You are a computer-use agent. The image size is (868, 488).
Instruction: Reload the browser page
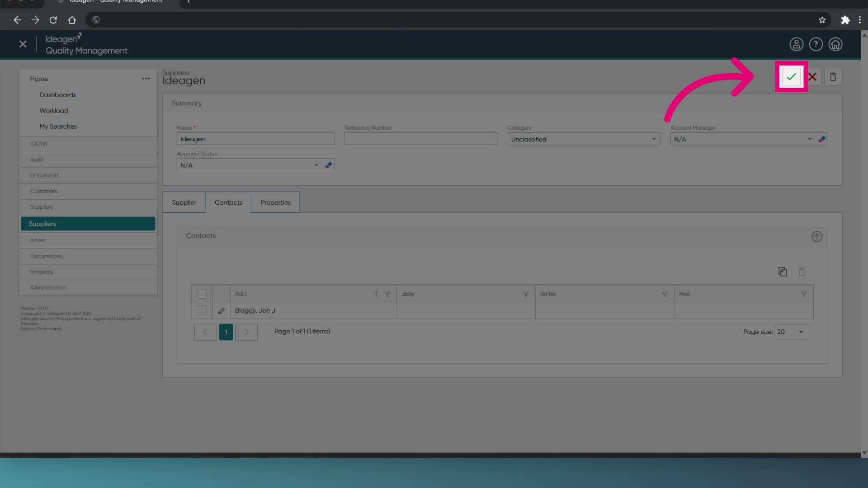click(x=53, y=20)
